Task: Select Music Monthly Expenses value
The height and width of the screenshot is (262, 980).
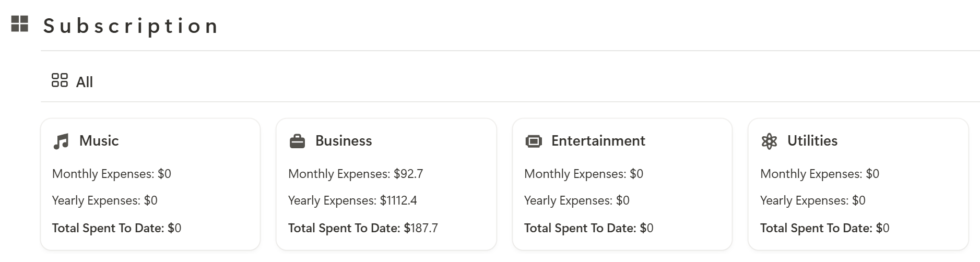Action: click(164, 174)
